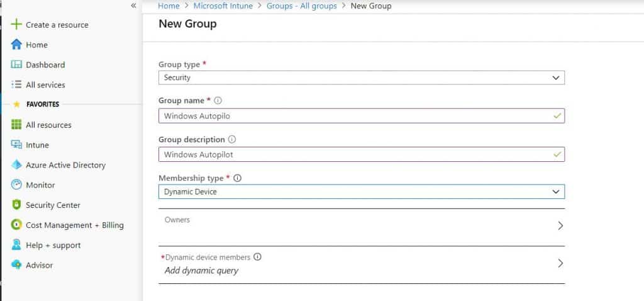Click the Security Center shield icon

point(16,205)
